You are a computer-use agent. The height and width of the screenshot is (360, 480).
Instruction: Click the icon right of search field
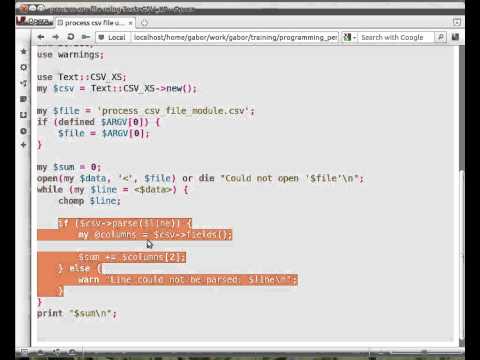[455, 37]
